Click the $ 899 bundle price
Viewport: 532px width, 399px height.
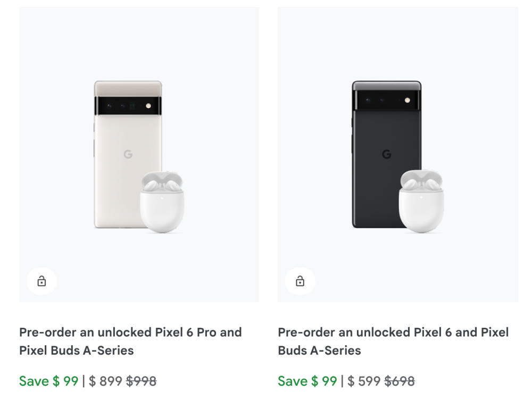pyautogui.click(x=106, y=381)
